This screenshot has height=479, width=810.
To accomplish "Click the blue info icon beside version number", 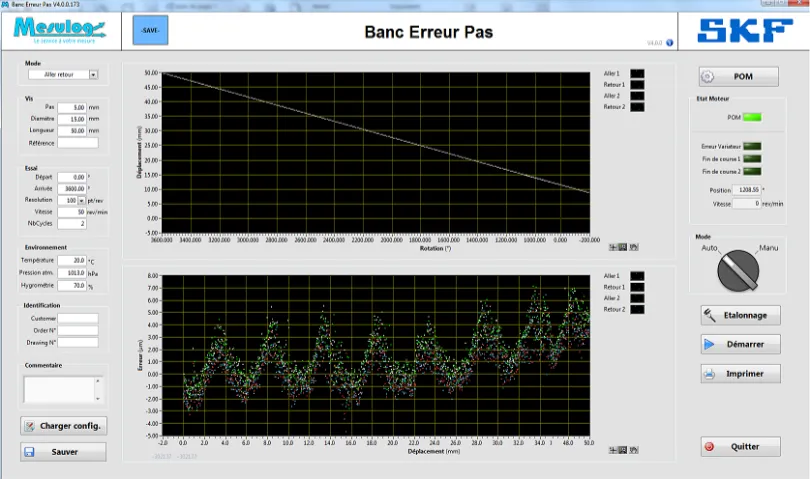I will pos(669,43).
